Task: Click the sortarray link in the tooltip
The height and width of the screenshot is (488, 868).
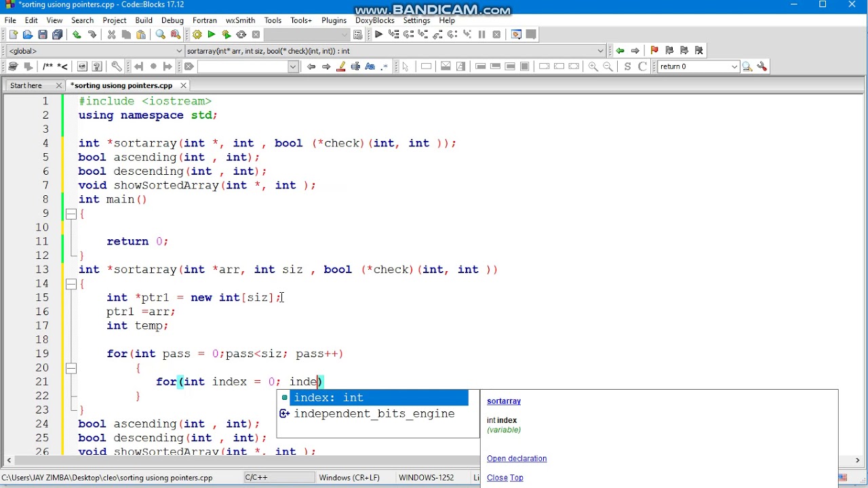Action: pos(504,401)
